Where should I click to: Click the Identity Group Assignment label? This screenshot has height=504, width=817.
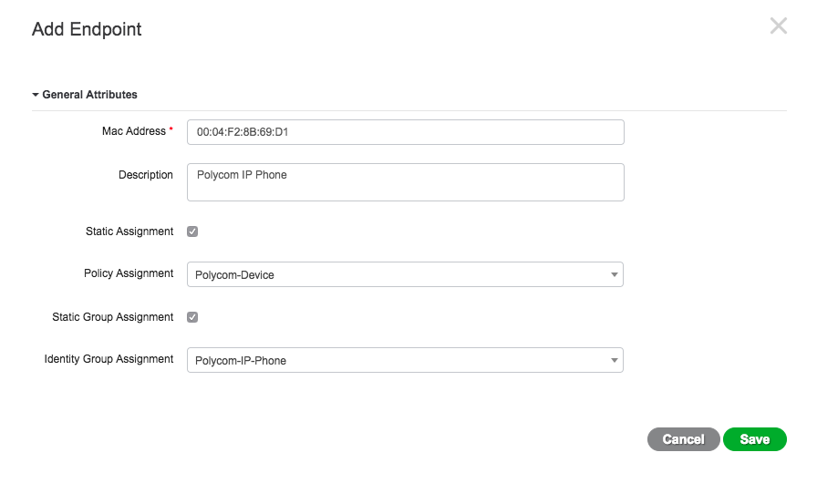(109, 359)
